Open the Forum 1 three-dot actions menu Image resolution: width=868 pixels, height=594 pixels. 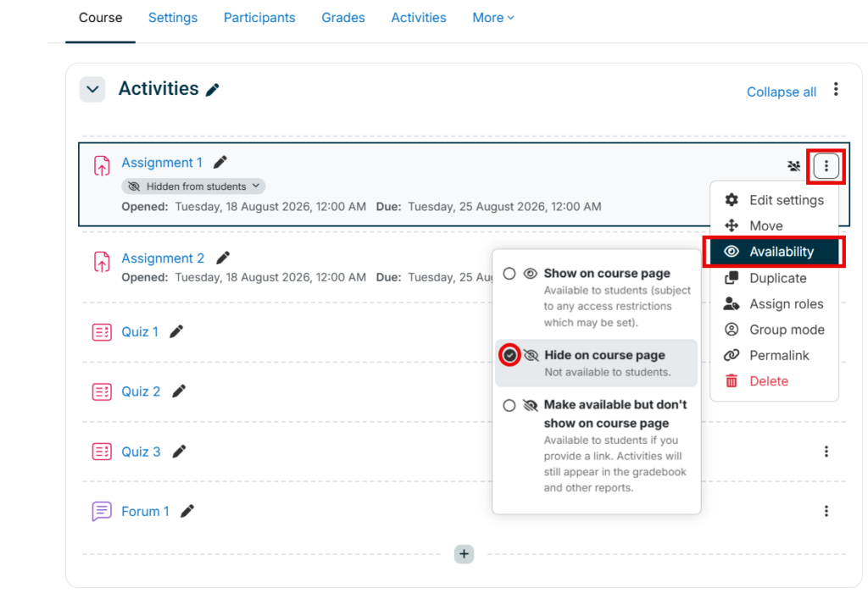(826, 511)
